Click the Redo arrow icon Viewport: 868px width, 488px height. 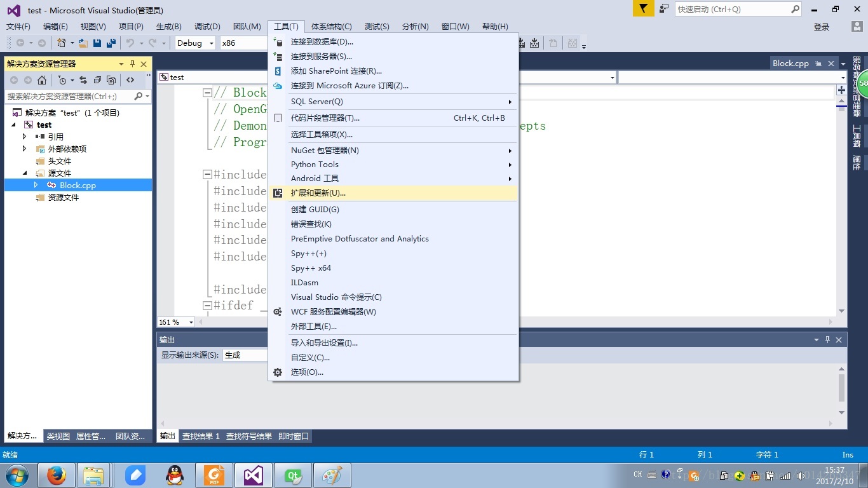coord(153,43)
